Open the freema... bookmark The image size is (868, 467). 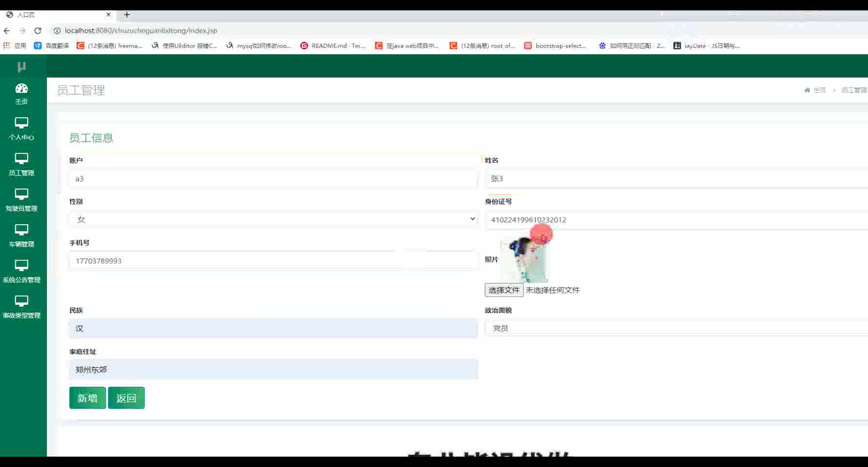click(x=109, y=46)
